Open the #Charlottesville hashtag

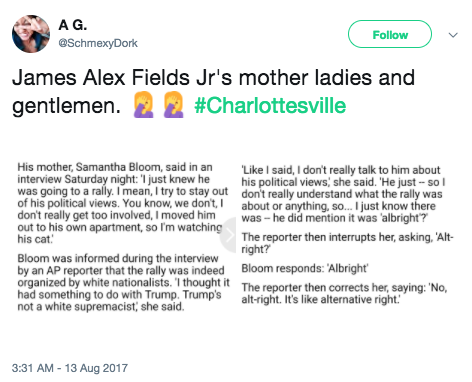[x=270, y=105]
